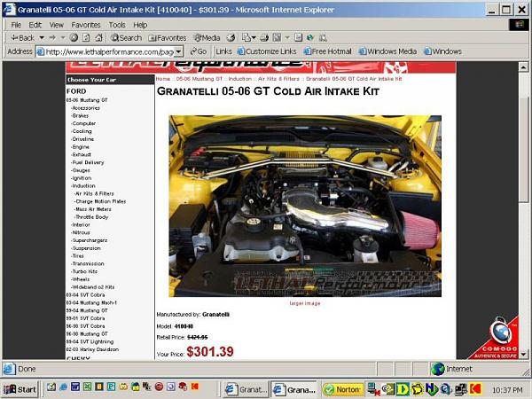Click the Go button next to address
The width and height of the screenshot is (532, 399).
(198, 51)
